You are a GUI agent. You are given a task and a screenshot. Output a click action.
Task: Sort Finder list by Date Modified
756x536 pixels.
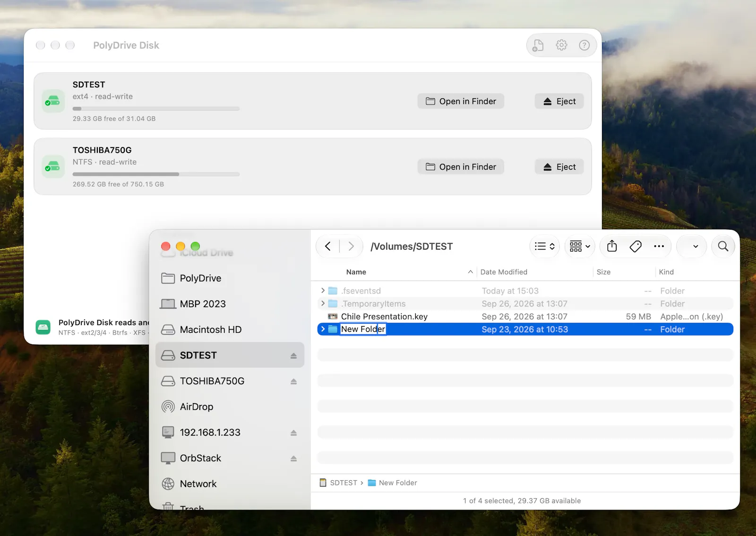point(504,272)
